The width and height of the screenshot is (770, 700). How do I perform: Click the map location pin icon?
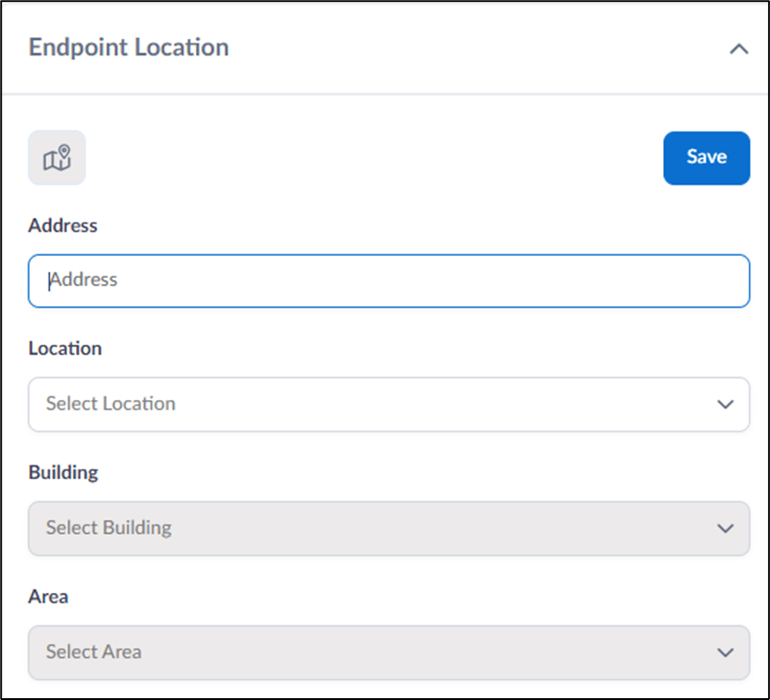[x=57, y=158]
